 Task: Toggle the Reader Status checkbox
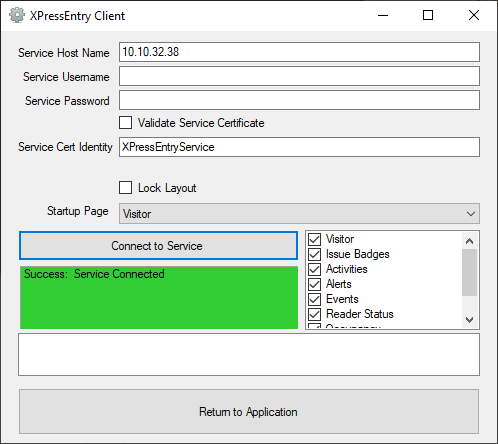pyautogui.click(x=314, y=314)
